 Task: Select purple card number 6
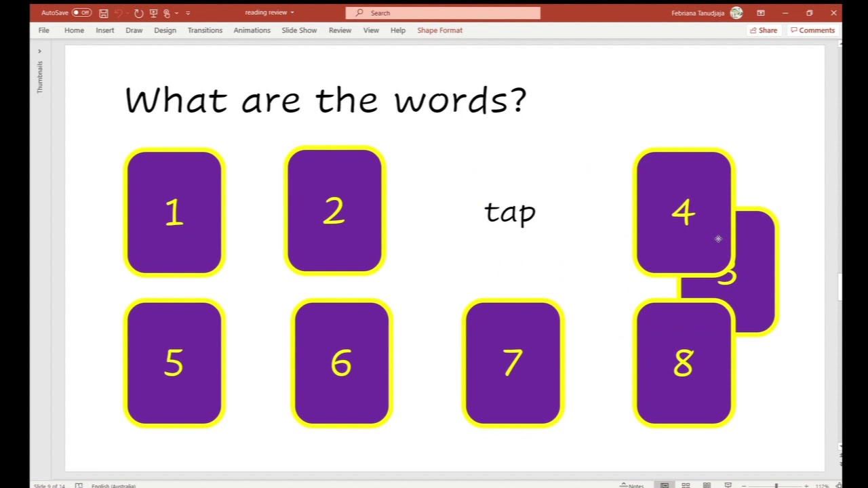(x=342, y=363)
